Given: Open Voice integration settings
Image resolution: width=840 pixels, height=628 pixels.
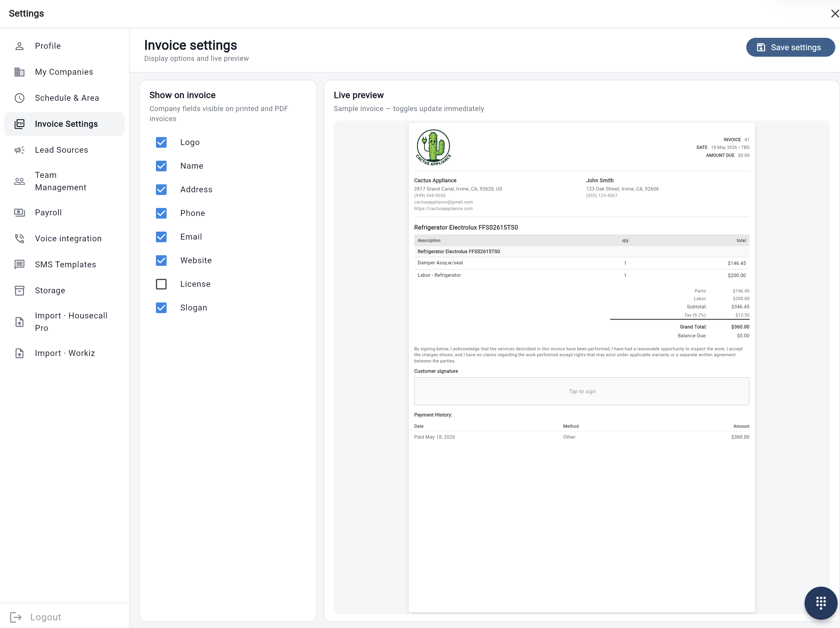Looking at the screenshot, I should point(64,238).
